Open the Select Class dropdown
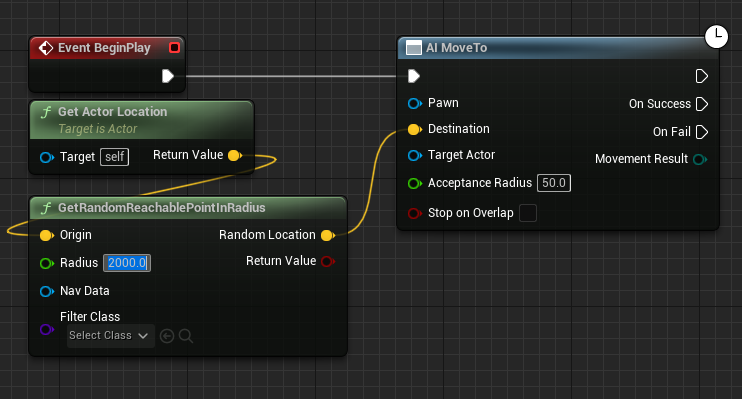Viewport: 742px width, 399px height. tap(111, 336)
